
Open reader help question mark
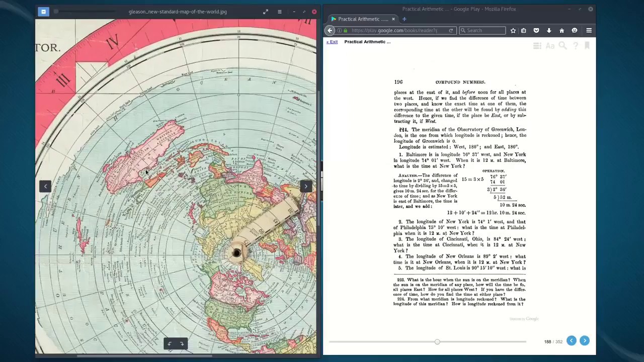coord(576,46)
